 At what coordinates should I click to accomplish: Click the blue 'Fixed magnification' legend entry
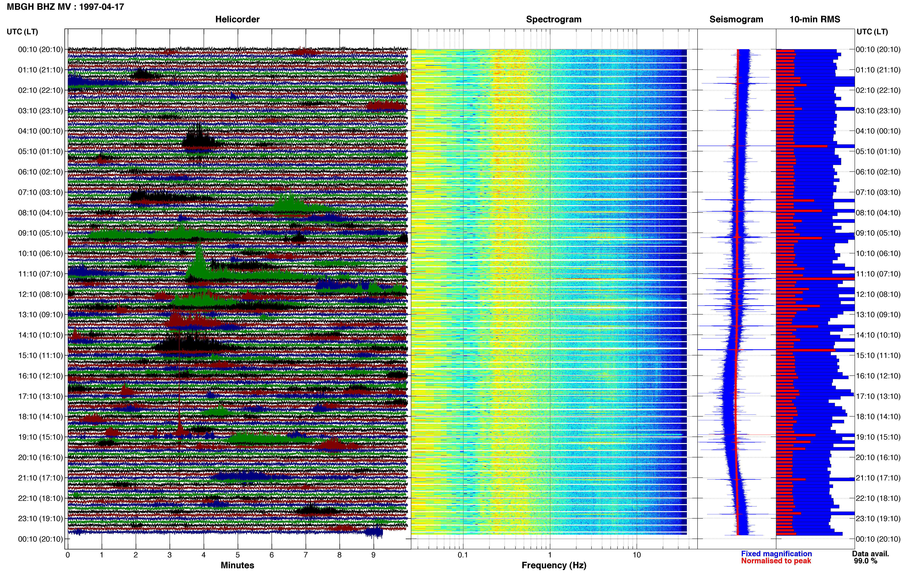click(777, 554)
